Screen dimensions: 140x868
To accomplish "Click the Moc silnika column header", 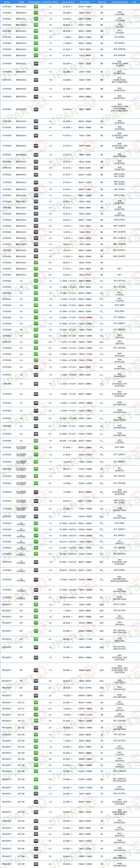I will [x=85, y=2].
